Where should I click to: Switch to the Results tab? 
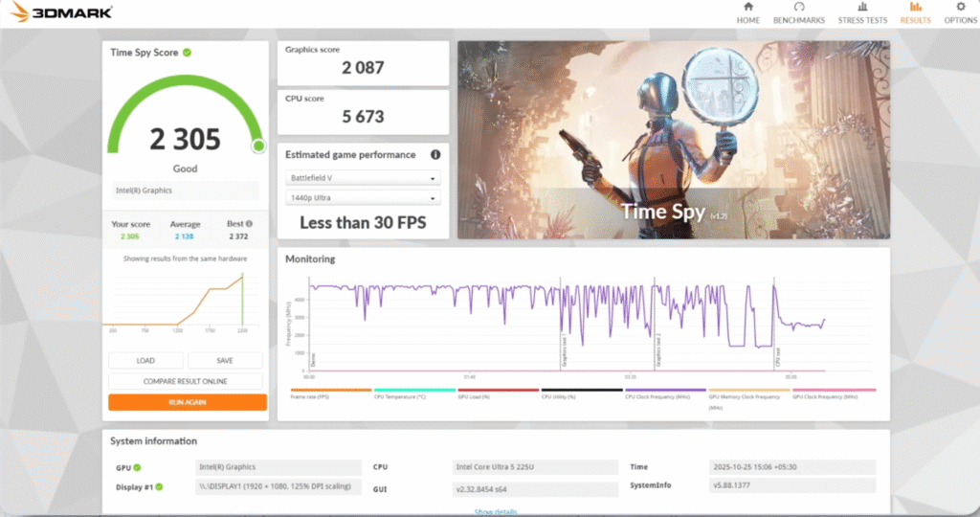pos(915,13)
